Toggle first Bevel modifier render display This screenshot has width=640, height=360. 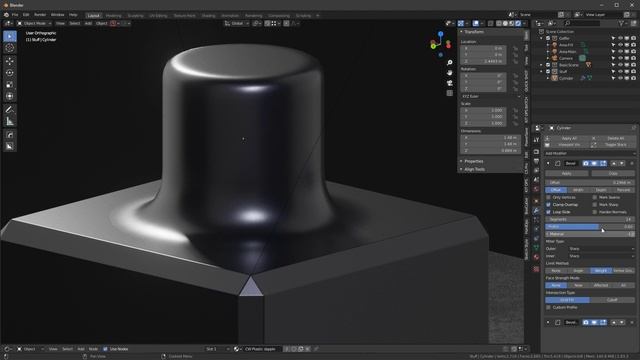click(586, 163)
